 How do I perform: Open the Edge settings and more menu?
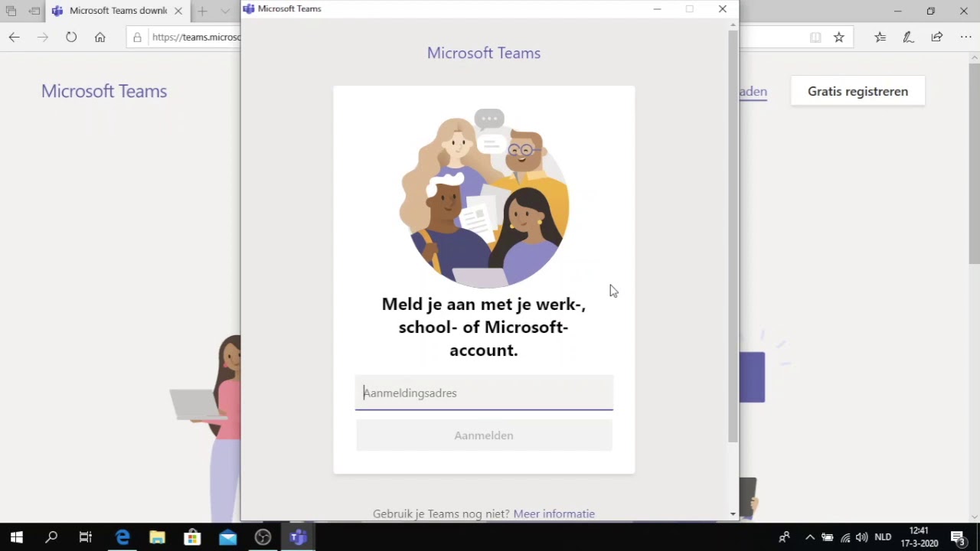965,37
